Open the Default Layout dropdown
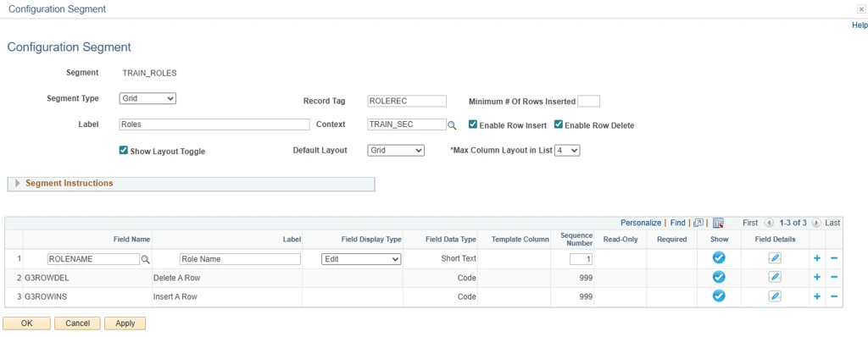The width and height of the screenshot is (868, 337). pyautogui.click(x=396, y=151)
